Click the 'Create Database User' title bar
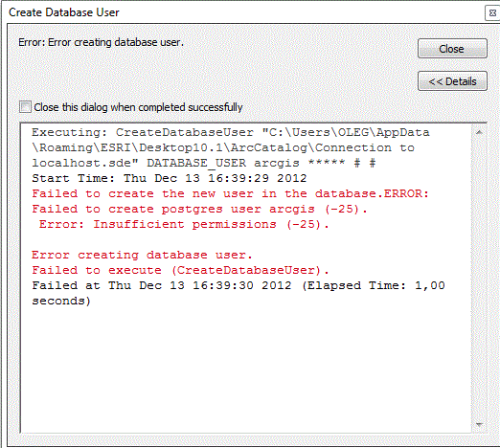This screenshot has width=500, height=448. pos(64,12)
